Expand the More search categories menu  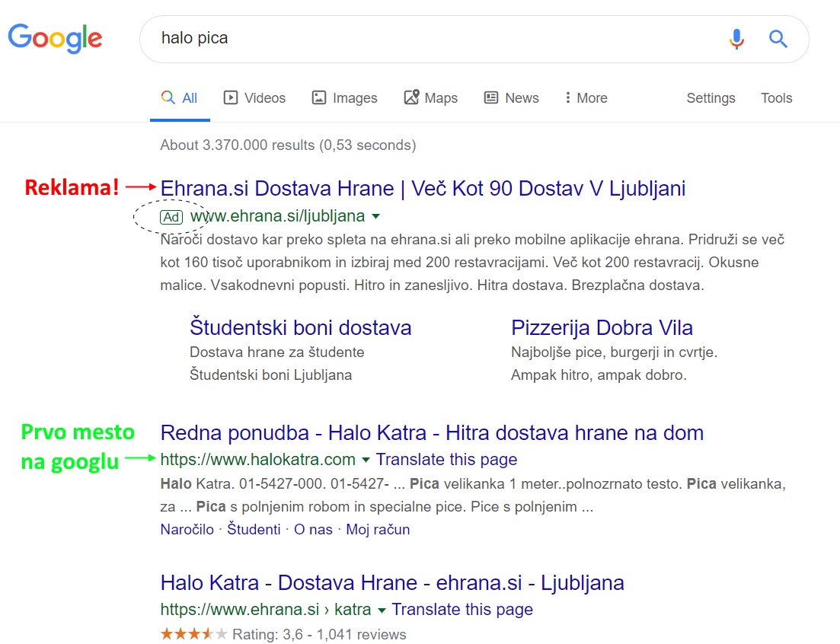click(585, 98)
